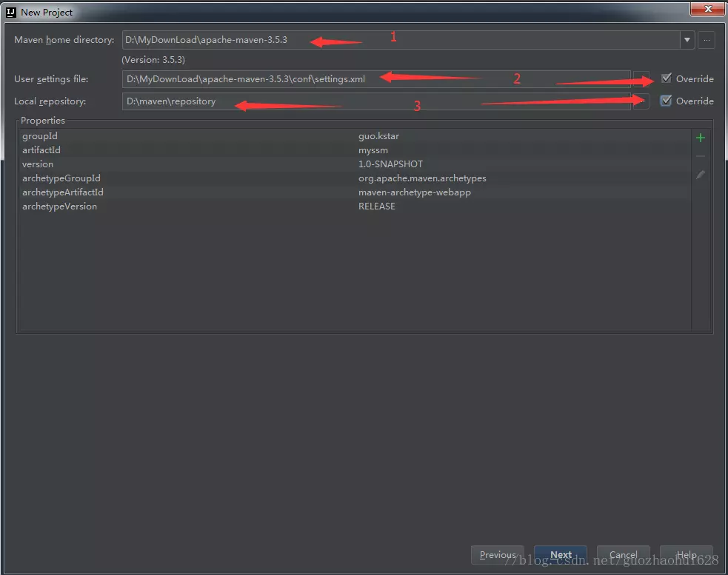Click the org.apache.maven.archetypes value
The height and width of the screenshot is (575, 728).
coord(422,178)
